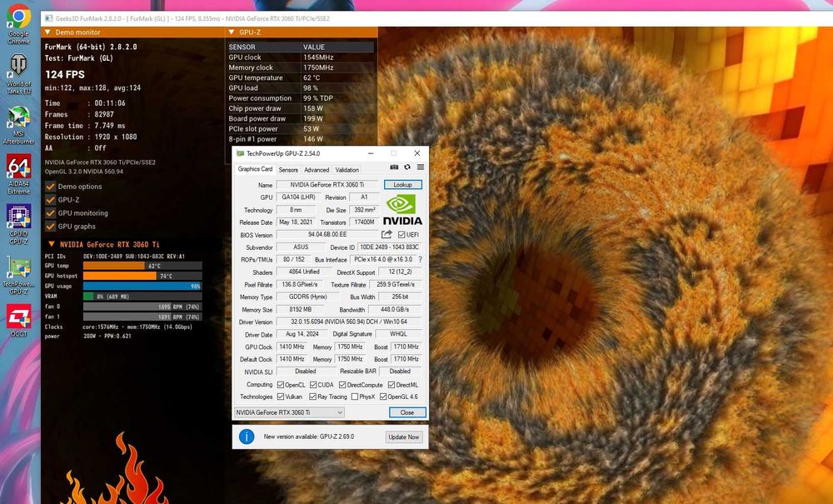The width and height of the screenshot is (833, 504).
Task: Click the Board power draw 199 W row
Action: pos(301,118)
